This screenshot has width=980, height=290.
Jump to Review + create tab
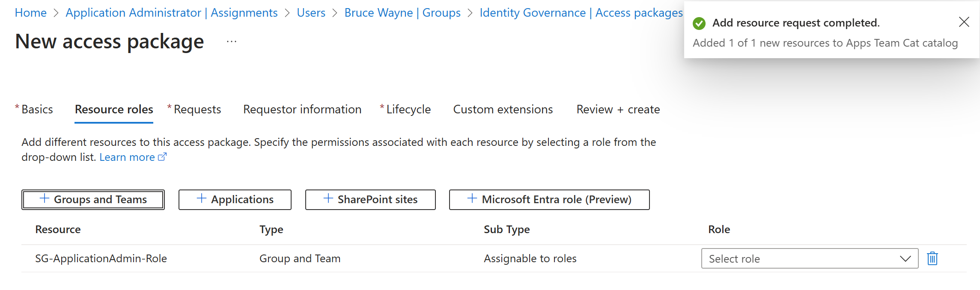618,109
